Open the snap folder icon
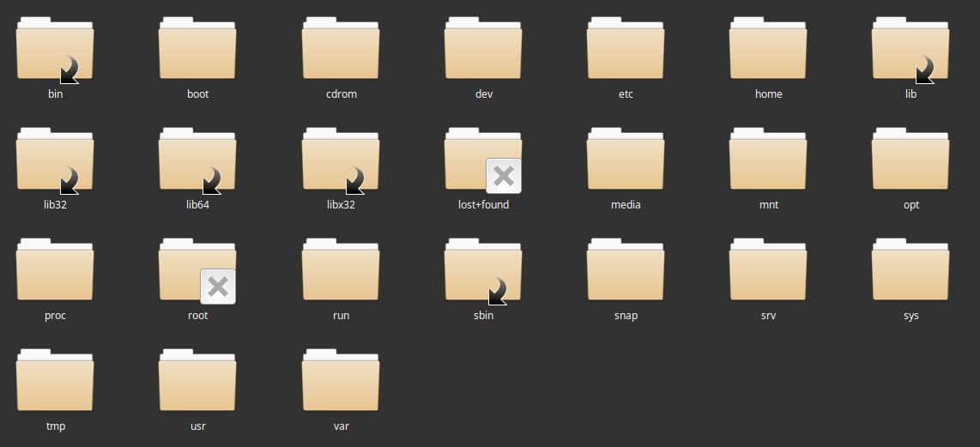The image size is (980, 447). 626,270
